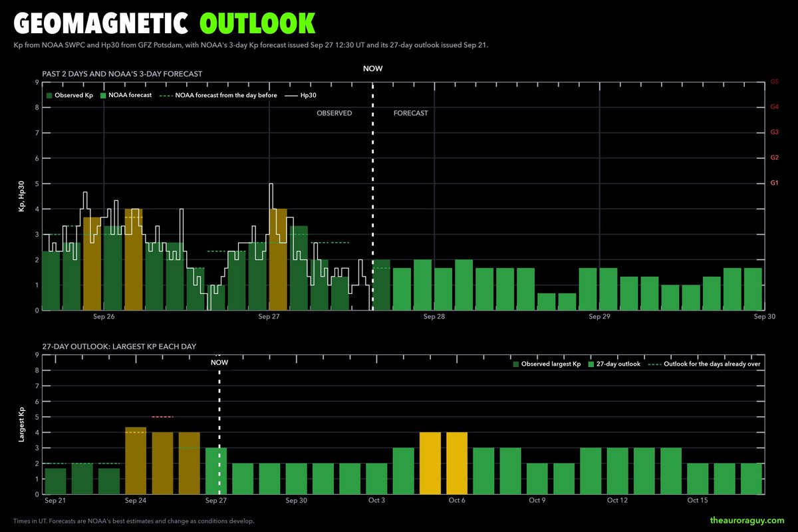Select the G3 storm level label
This screenshot has height=532, width=798.
[774, 132]
